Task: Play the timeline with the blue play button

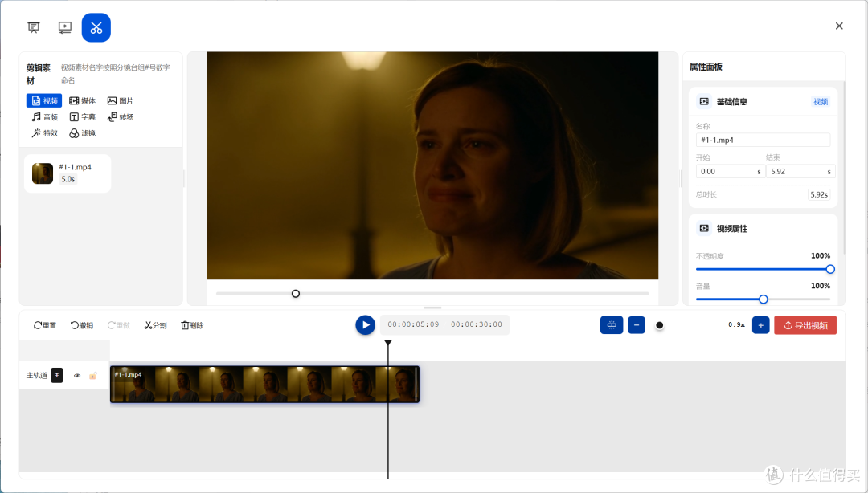Action: click(x=366, y=325)
